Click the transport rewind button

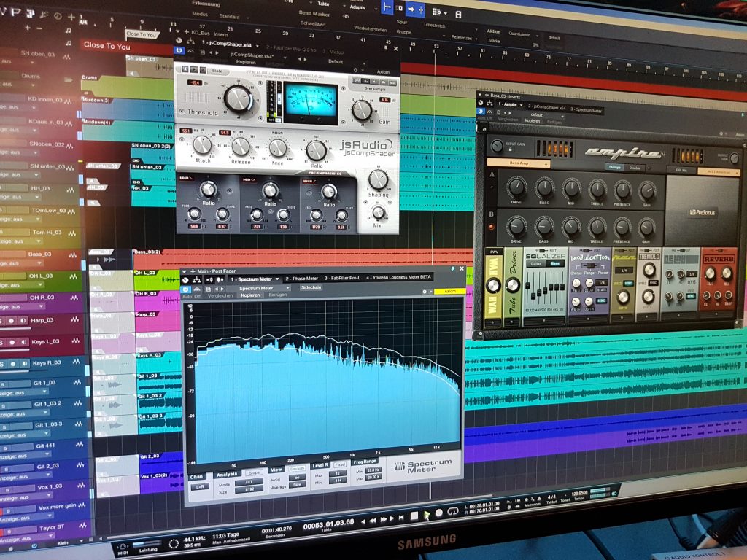coord(373,521)
